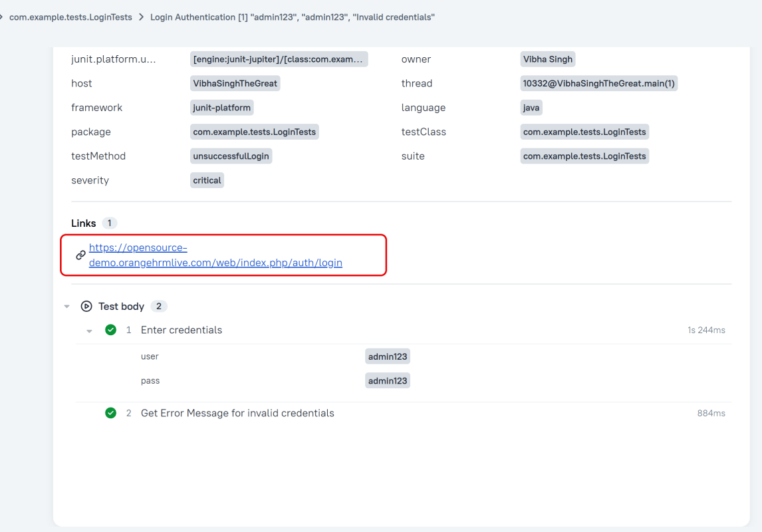Screen dimensions: 762x532
Task: Click the admin123 user parameter value
Action: click(x=387, y=356)
